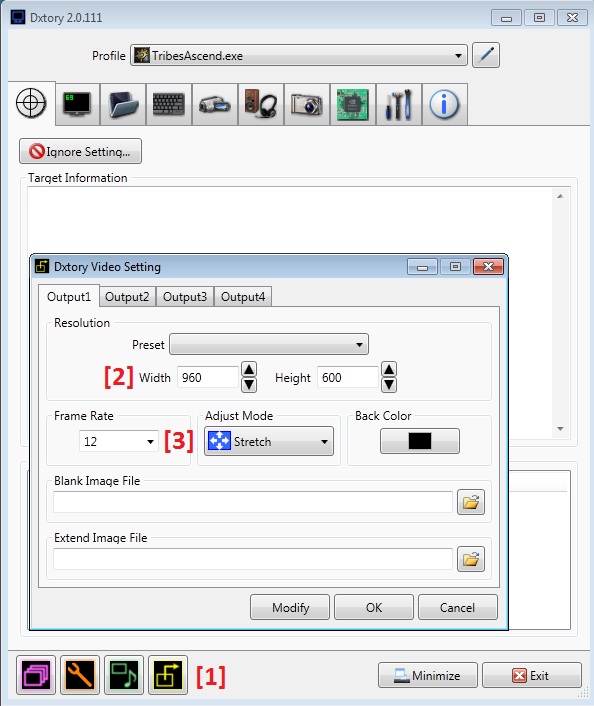Open Adjust Mode Stretch dropdown

[x=269, y=441]
